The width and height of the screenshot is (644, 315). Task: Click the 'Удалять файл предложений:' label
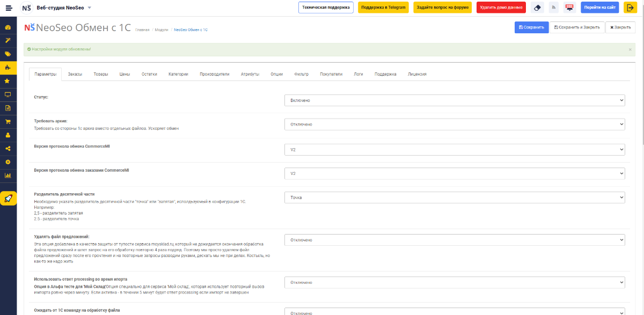pos(61,237)
